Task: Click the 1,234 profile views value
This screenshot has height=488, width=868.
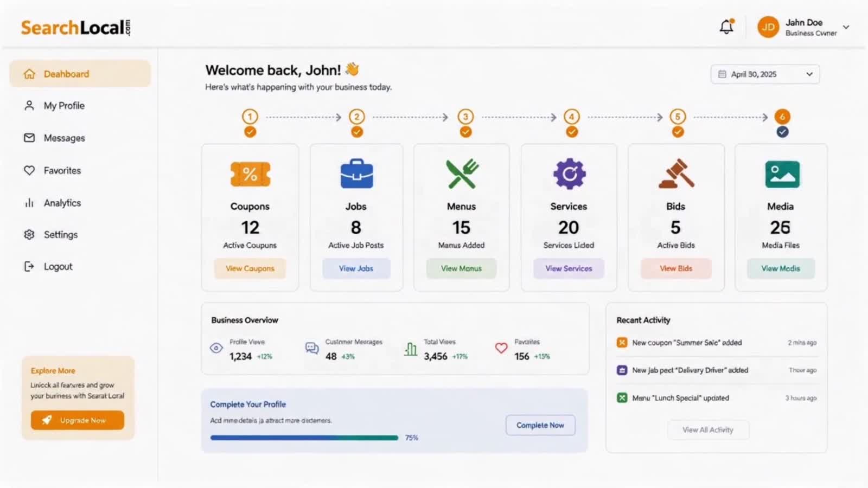Action: pyautogui.click(x=240, y=356)
